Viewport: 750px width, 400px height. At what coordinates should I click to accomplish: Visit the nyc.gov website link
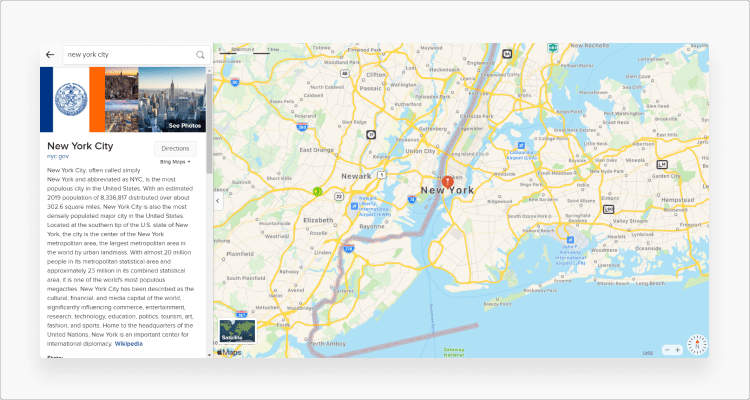coord(57,156)
